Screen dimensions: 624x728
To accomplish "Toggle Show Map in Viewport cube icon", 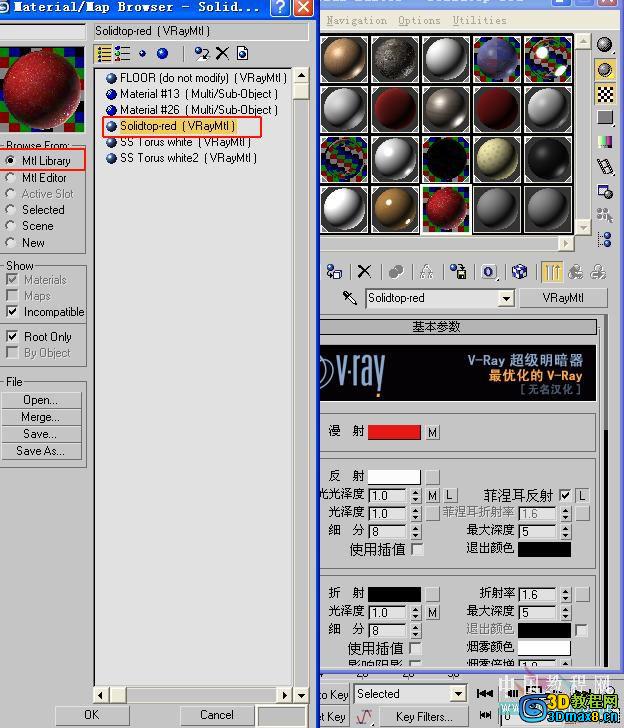I will (x=519, y=272).
